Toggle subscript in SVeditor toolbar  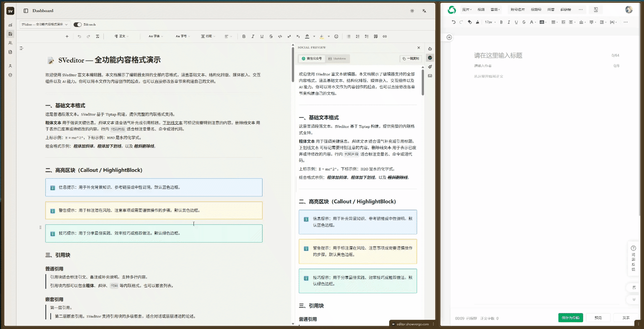pos(298,36)
